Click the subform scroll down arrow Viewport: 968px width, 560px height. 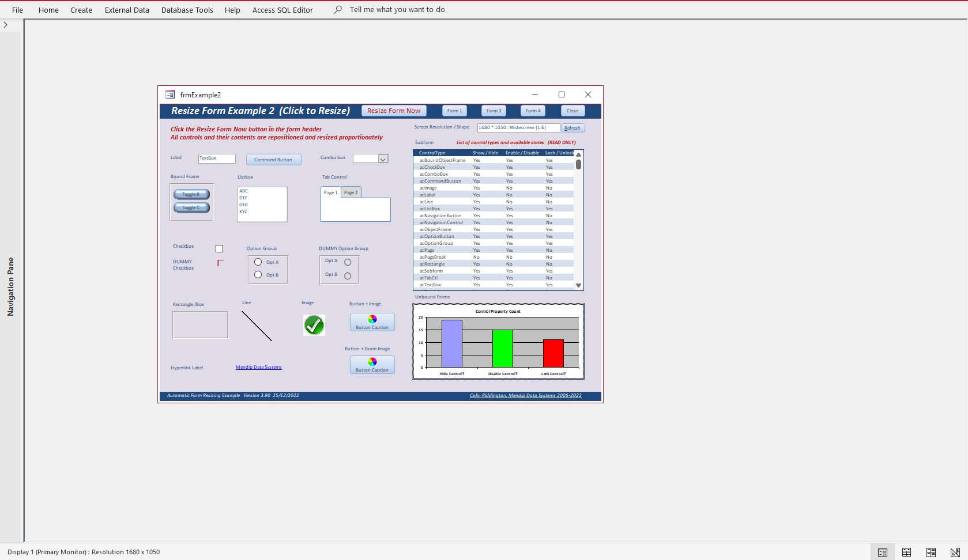click(578, 285)
